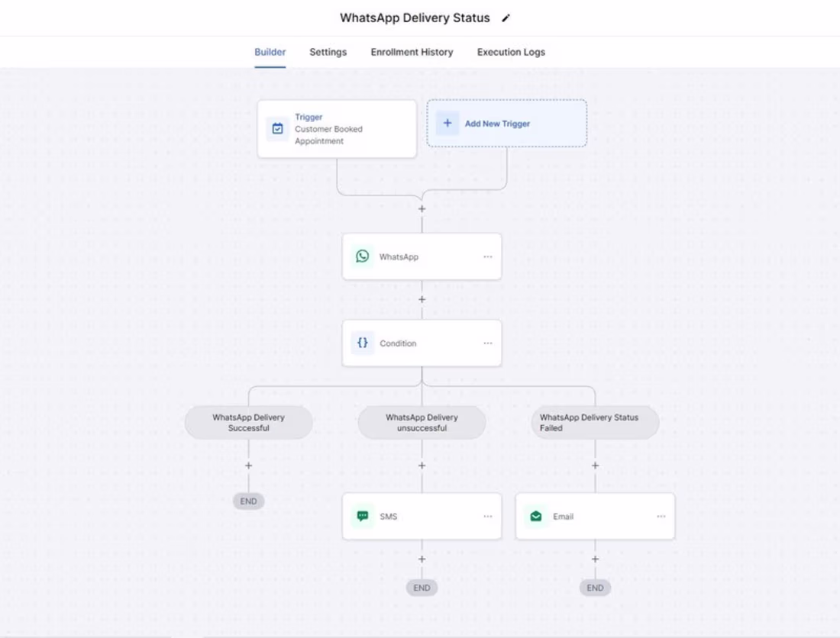The image size is (840, 638).
Task: Click plus under WhatsApp Delivery Successful branch
Action: pos(248,465)
